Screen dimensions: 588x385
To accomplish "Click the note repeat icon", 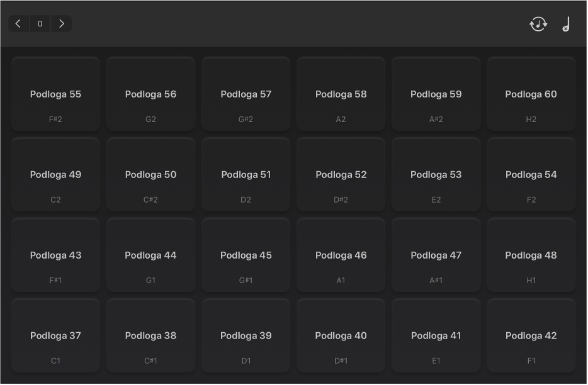I will [x=539, y=24].
